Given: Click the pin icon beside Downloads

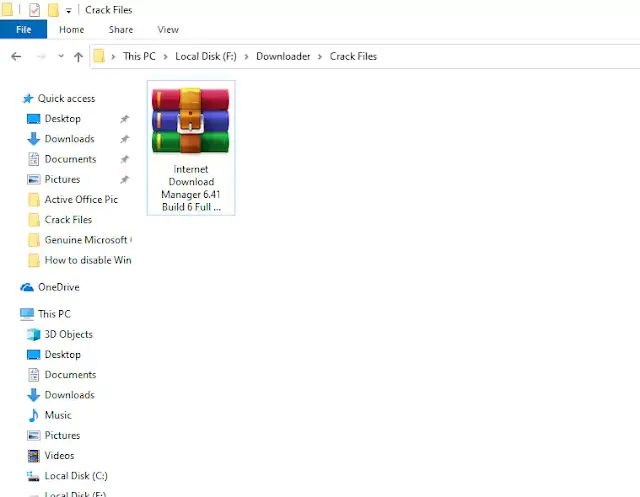Looking at the screenshot, I should click(124, 139).
